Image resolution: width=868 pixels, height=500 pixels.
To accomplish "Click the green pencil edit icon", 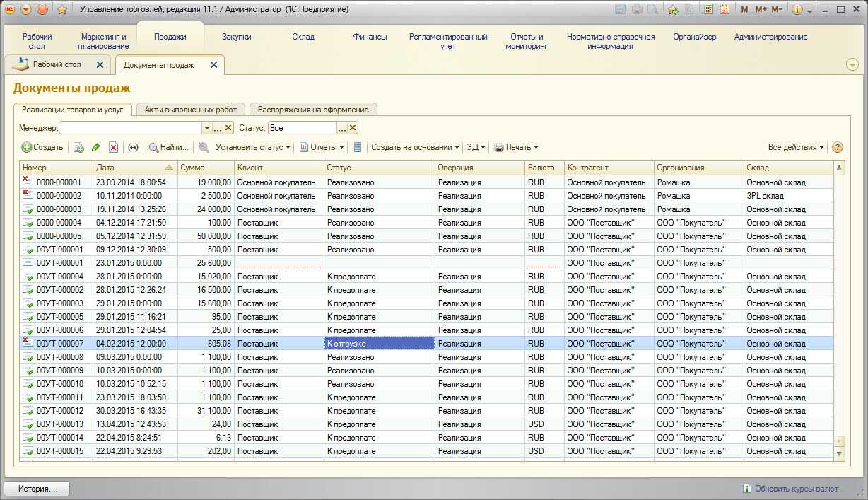I will 96,148.
